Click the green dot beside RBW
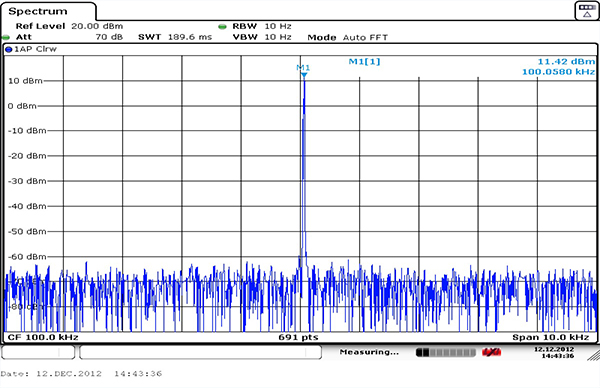The width and height of the screenshot is (600, 388). tap(222, 26)
